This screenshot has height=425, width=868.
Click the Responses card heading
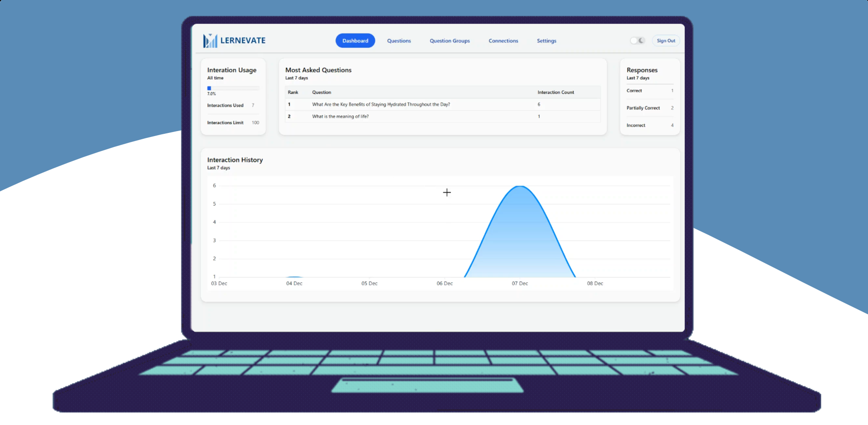tap(642, 70)
